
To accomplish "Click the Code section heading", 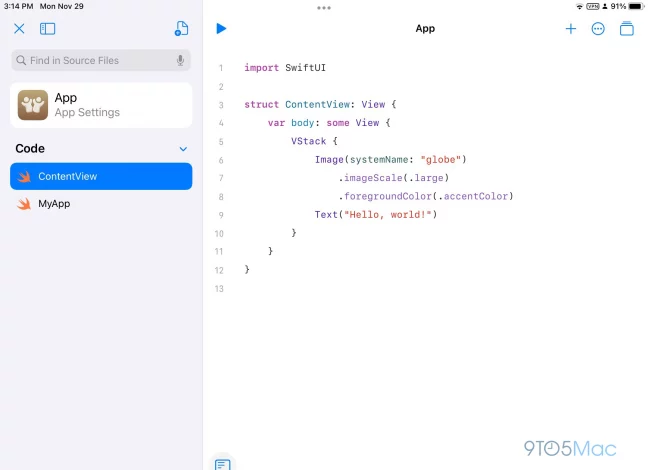I will click(x=30, y=148).
